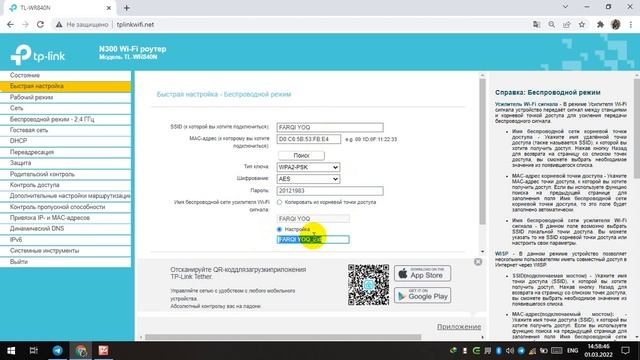640x360 pixels.
Task: Click the volume icon in the system tray
Action: 509,351
